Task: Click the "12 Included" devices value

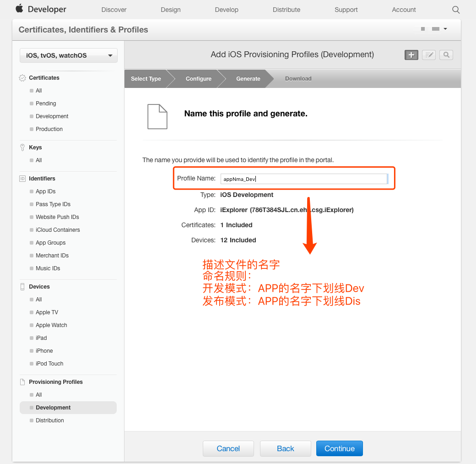Action: [x=238, y=240]
